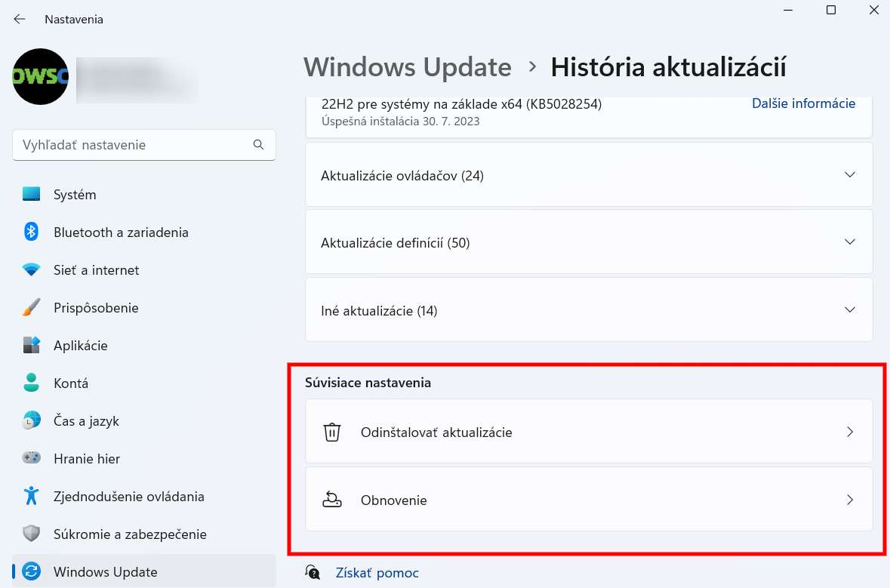Click Úspešná inštalácia 30. 7. 2023 text
Image resolution: width=890 pixels, height=588 pixels.
(x=400, y=122)
